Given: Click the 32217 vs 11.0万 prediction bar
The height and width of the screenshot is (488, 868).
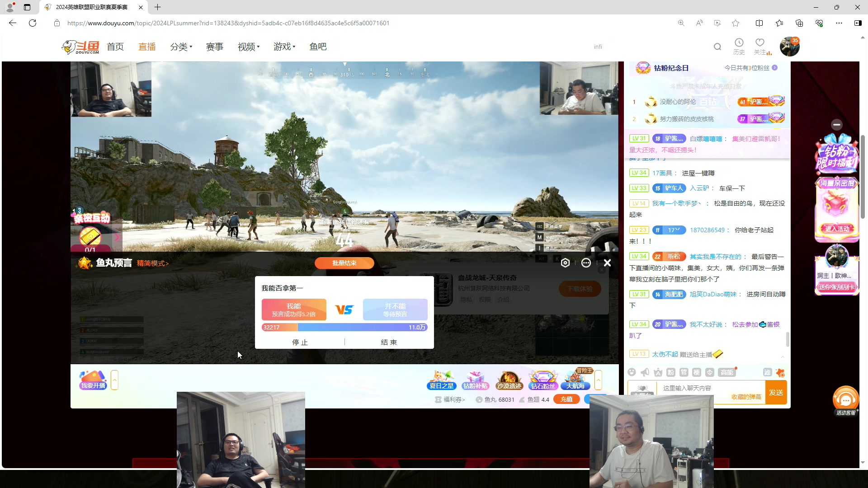Looking at the screenshot, I should [344, 327].
